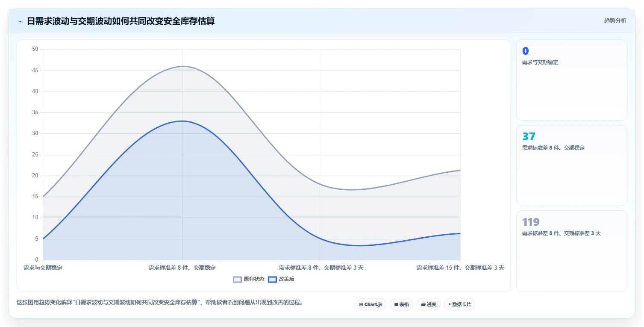The image size is (644, 327).
Task: Click the gray line peak at 46
Action: [x=182, y=66]
